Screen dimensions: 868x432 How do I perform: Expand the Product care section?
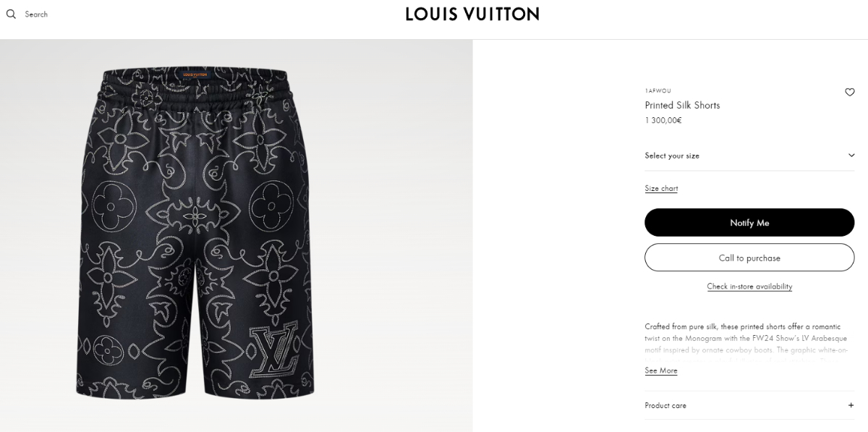pos(749,405)
